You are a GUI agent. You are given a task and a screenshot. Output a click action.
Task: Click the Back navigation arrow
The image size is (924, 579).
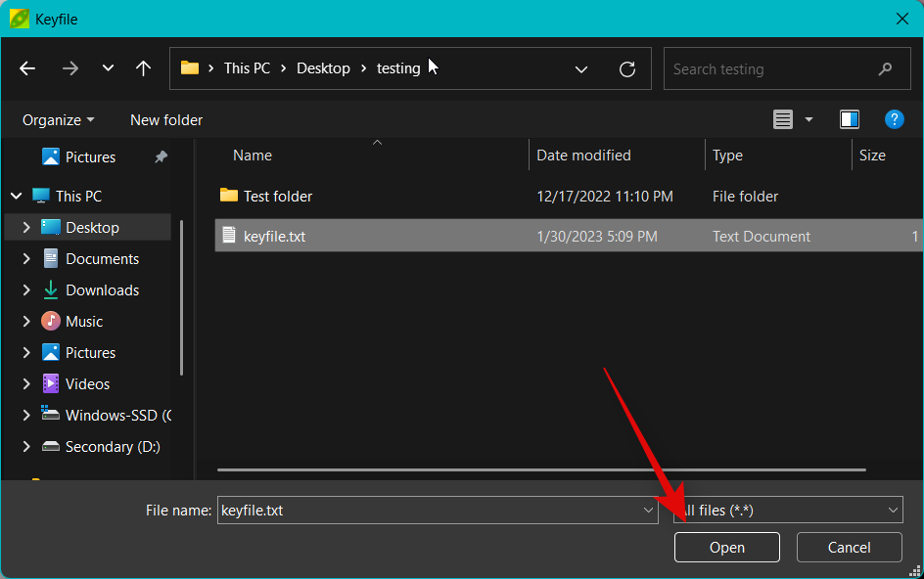(27, 68)
